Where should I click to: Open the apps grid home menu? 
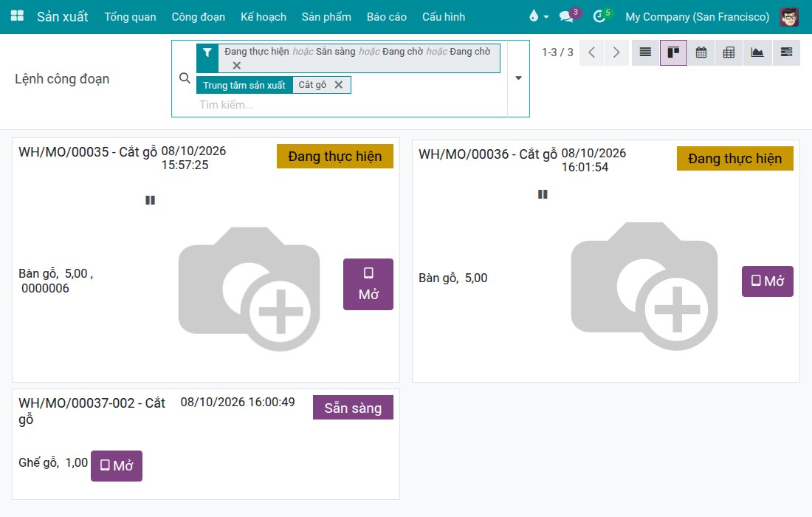[x=17, y=16]
